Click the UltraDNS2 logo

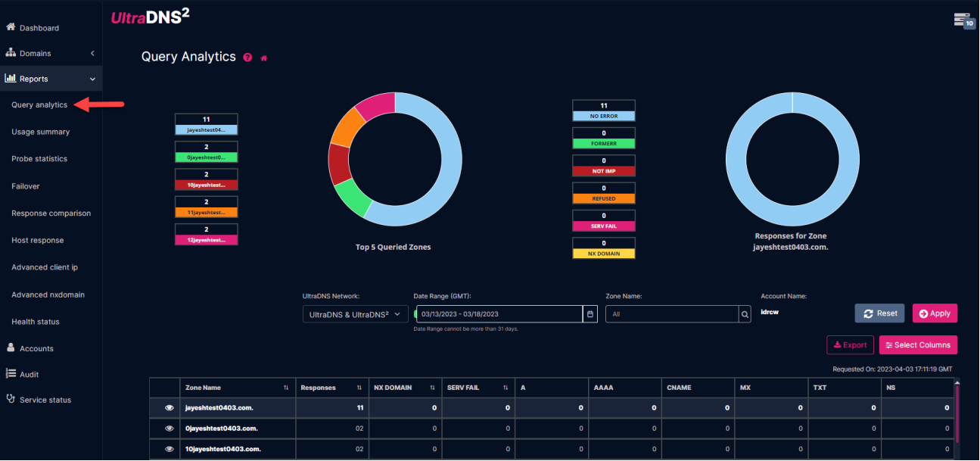150,16
